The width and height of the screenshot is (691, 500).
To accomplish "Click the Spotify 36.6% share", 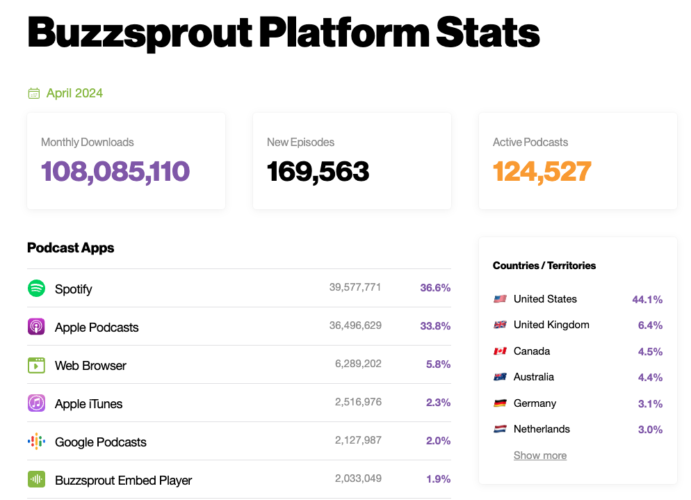I will click(x=435, y=288).
